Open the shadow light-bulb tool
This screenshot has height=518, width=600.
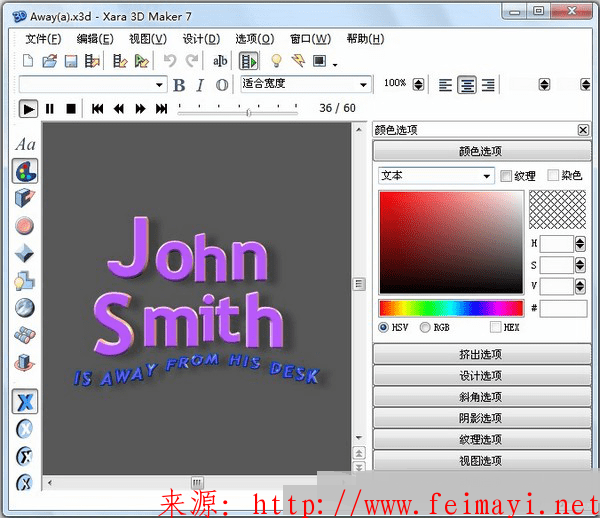pyautogui.click(x=24, y=281)
